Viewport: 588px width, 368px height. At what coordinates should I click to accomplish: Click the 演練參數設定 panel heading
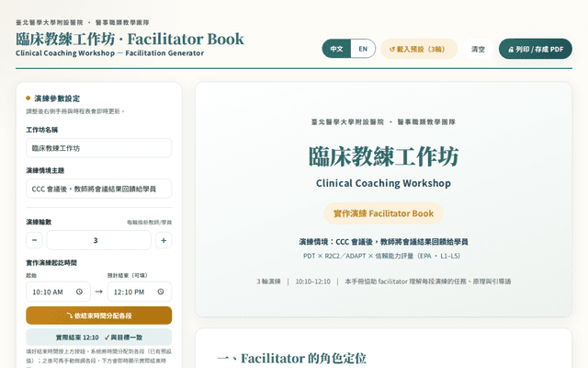pyautogui.click(x=57, y=98)
